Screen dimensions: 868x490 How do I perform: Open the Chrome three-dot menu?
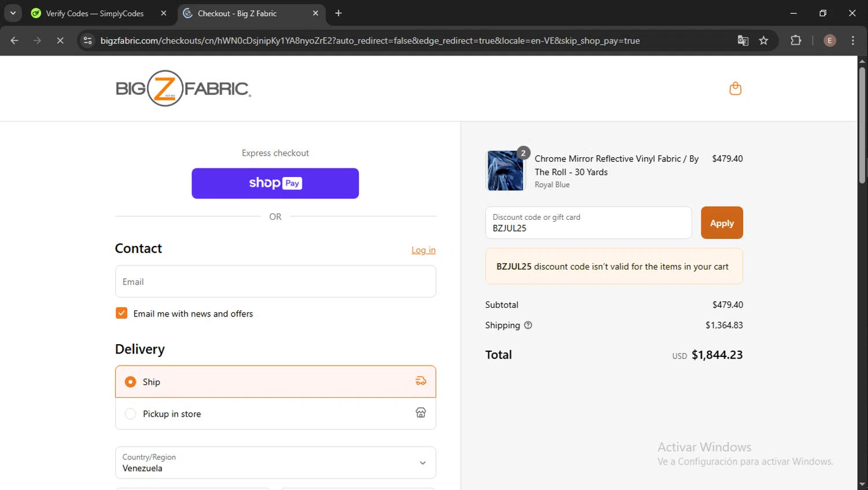tap(853, 40)
